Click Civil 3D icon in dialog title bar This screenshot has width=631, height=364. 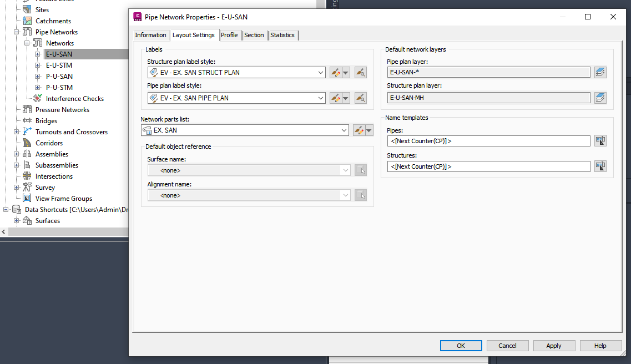(x=138, y=17)
